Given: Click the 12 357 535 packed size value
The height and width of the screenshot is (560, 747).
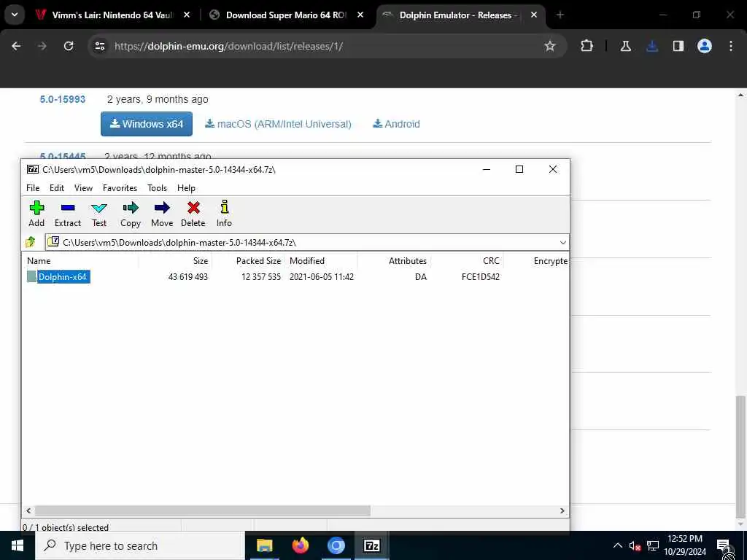Looking at the screenshot, I should tap(261, 276).
